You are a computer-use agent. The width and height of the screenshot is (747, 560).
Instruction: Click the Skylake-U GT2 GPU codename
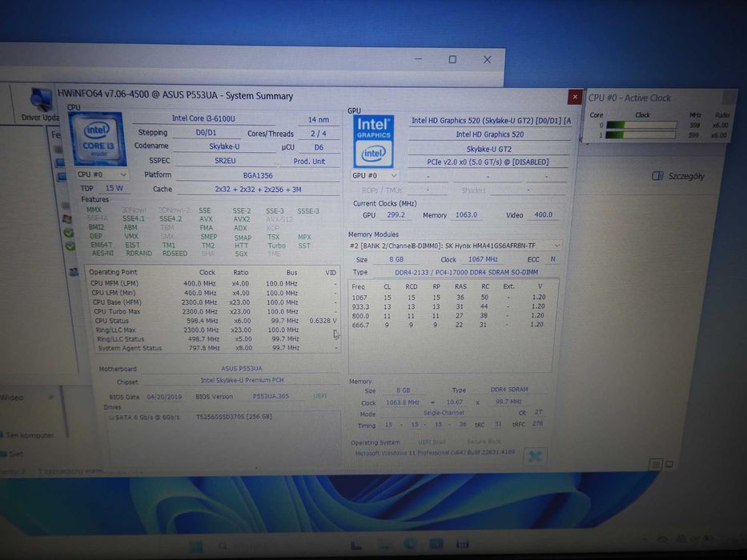[x=488, y=149]
